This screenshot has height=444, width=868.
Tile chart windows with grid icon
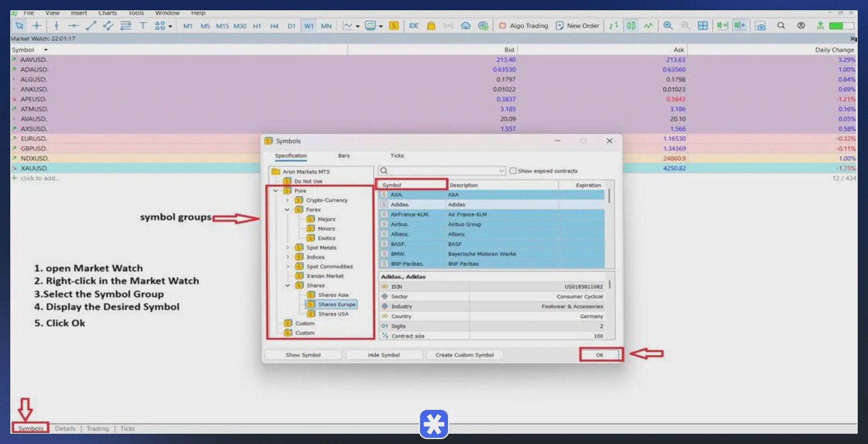[703, 26]
